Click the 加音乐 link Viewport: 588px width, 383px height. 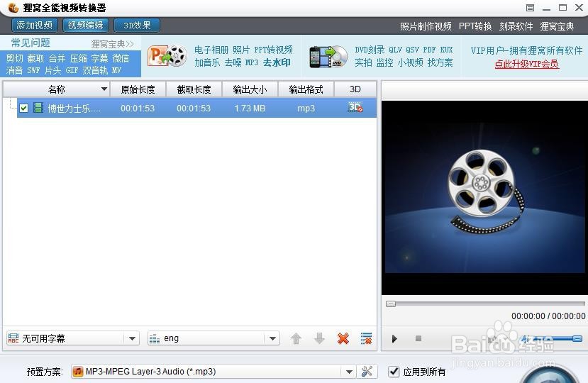[207, 62]
